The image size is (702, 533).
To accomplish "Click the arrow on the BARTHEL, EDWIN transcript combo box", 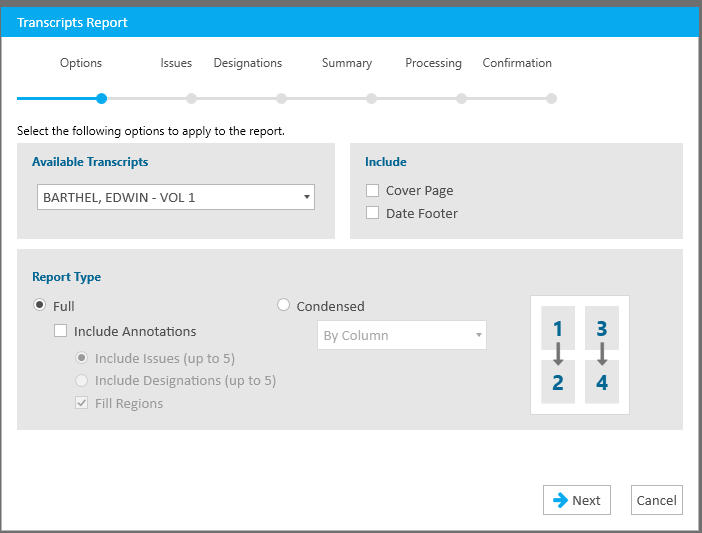I will (307, 197).
